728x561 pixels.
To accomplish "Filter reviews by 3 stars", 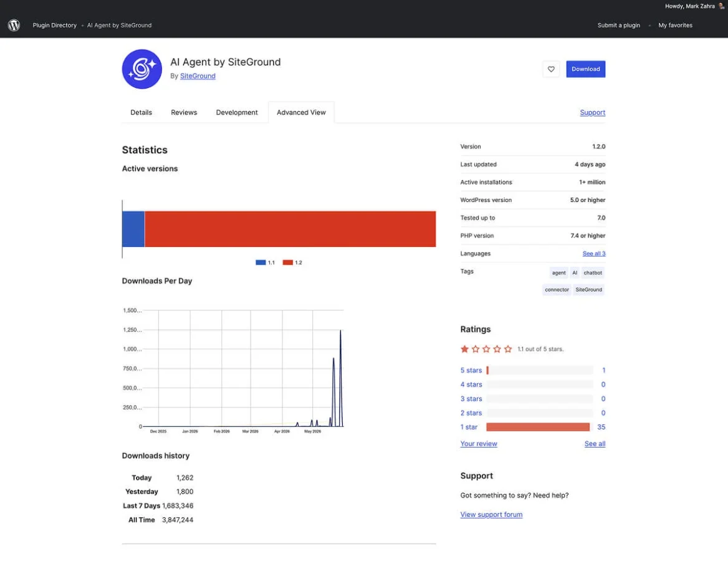I will (x=471, y=399).
